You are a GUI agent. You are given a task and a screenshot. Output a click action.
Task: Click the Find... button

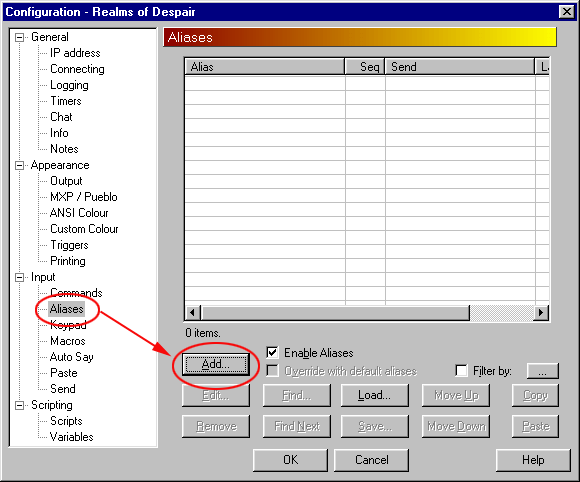pyautogui.click(x=297, y=395)
